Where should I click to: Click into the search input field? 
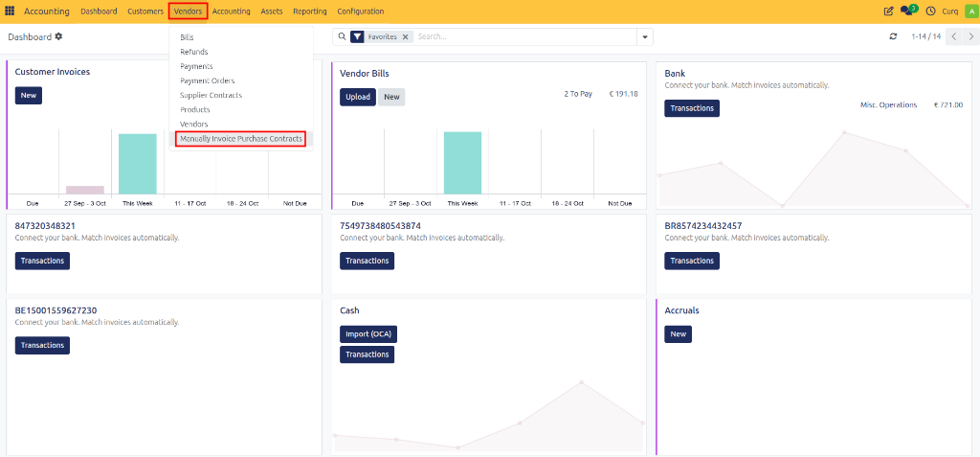pyautogui.click(x=525, y=37)
